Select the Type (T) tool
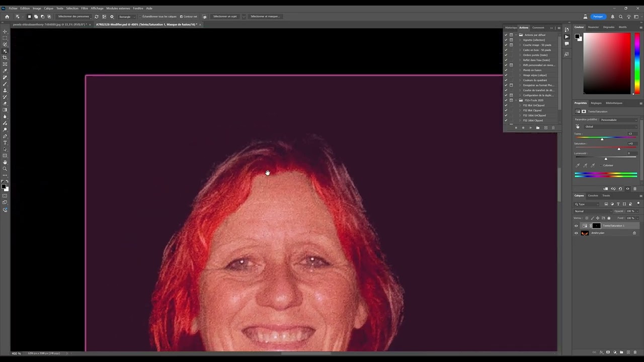Image resolution: width=644 pixels, height=362 pixels. [x=5, y=143]
